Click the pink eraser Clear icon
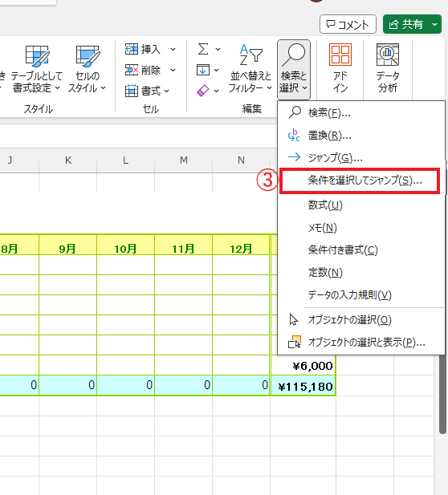Screen dimensions: 448x495 [203, 91]
